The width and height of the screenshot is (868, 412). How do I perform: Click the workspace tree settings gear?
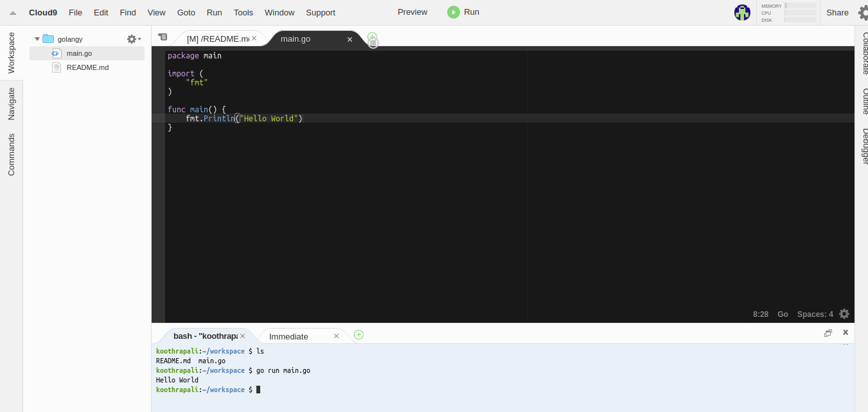(132, 39)
